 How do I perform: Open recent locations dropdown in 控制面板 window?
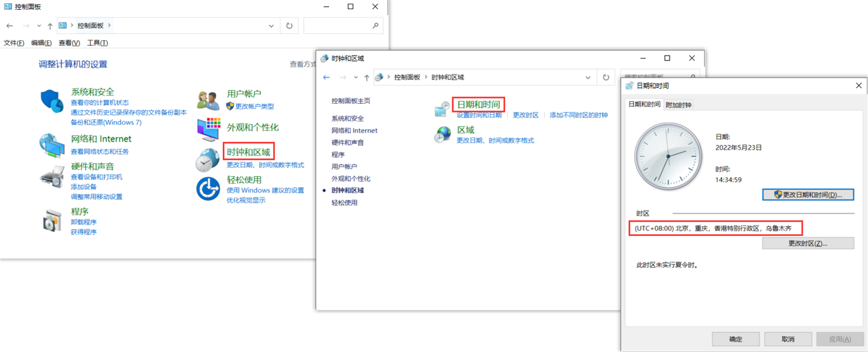pyautogui.click(x=39, y=26)
